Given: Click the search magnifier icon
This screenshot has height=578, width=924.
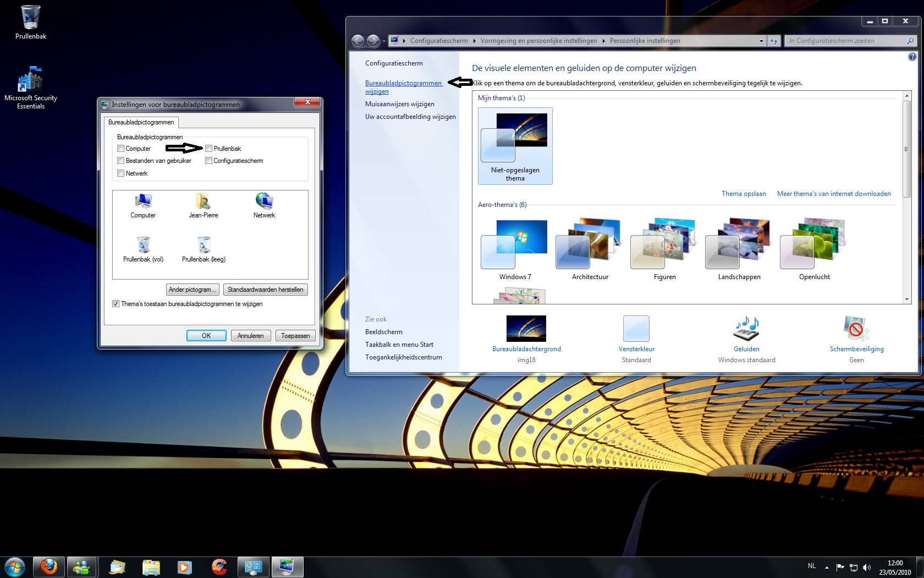Looking at the screenshot, I should [910, 41].
